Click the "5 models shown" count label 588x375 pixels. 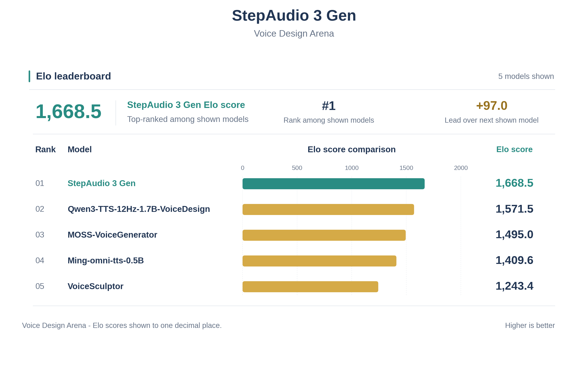tap(526, 76)
